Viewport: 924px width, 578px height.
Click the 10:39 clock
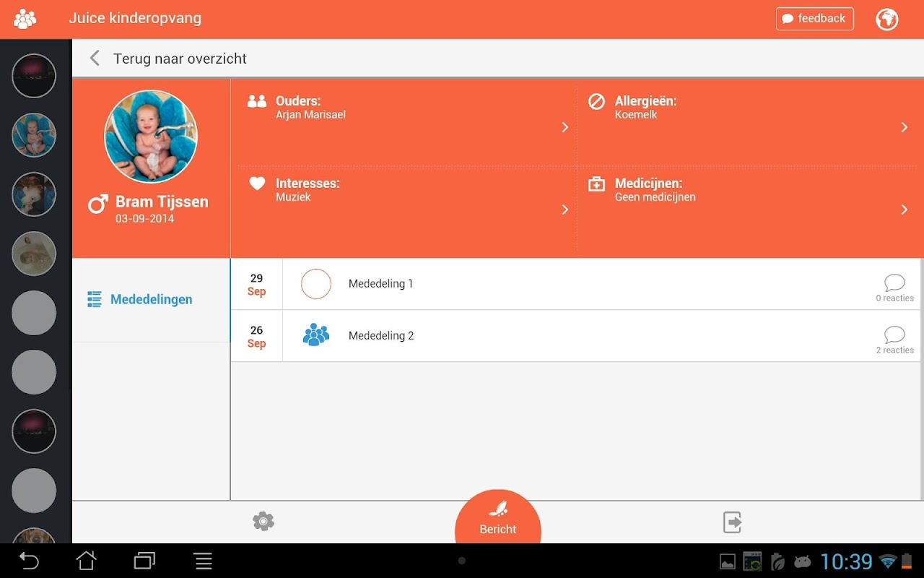[x=846, y=561]
